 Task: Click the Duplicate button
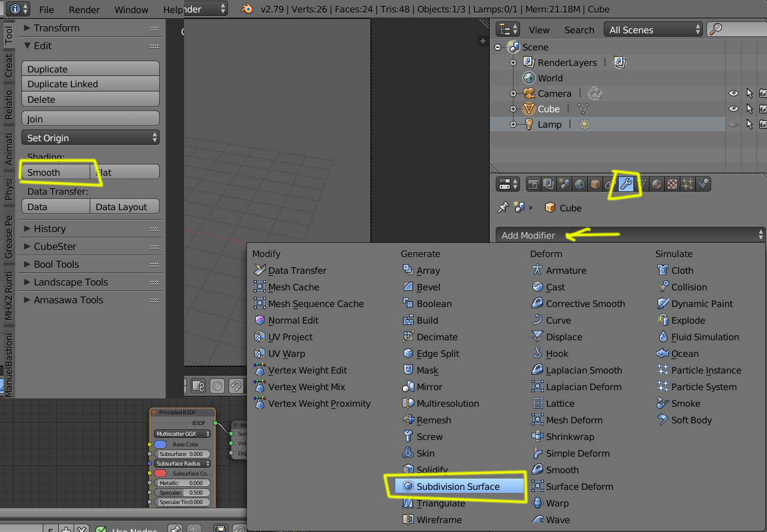pyautogui.click(x=90, y=69)
